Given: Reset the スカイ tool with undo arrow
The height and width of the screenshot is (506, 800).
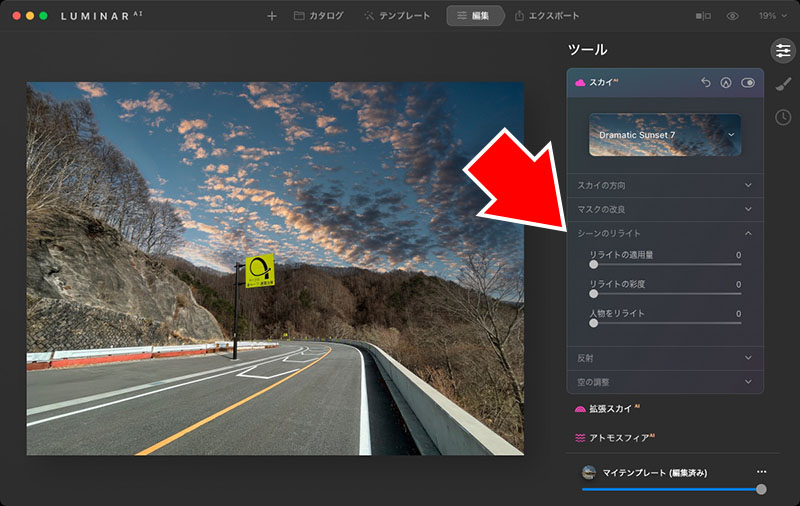Looking at the screenshot, I should 706,82.
